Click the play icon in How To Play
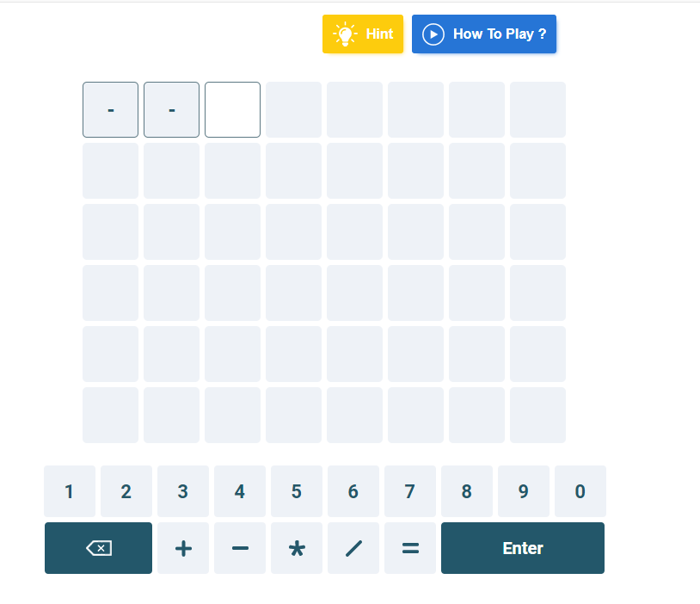Image resolution: width=700 pixels, height=604 pixels. pos(433,34)
